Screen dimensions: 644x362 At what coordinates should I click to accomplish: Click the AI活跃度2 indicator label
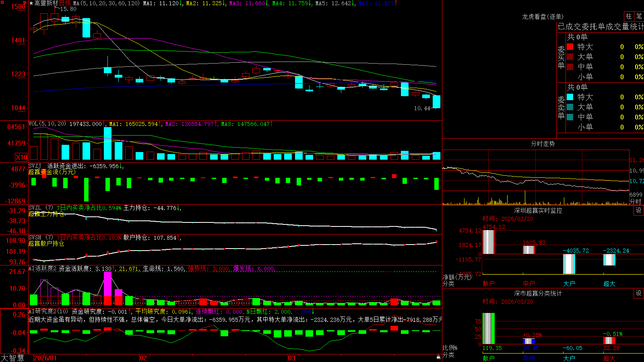pos(43,268)
